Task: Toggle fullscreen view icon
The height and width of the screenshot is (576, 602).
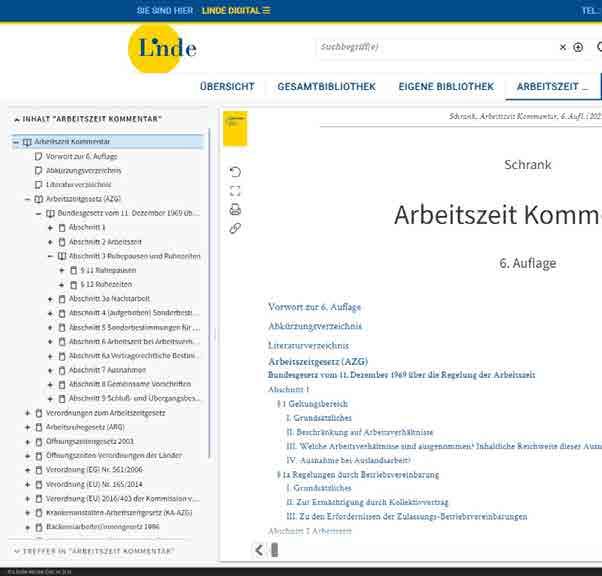Action: click(235, 191)
